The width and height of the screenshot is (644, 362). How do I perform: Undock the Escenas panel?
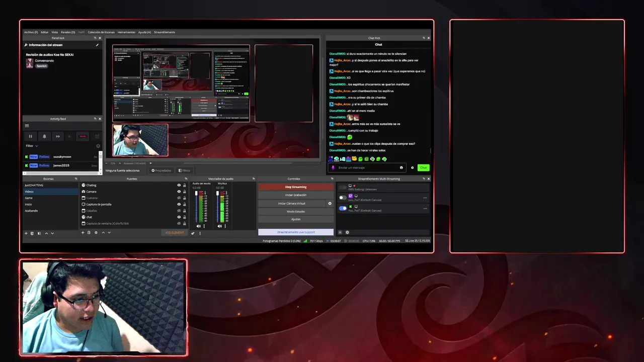[x=76, y=178]
